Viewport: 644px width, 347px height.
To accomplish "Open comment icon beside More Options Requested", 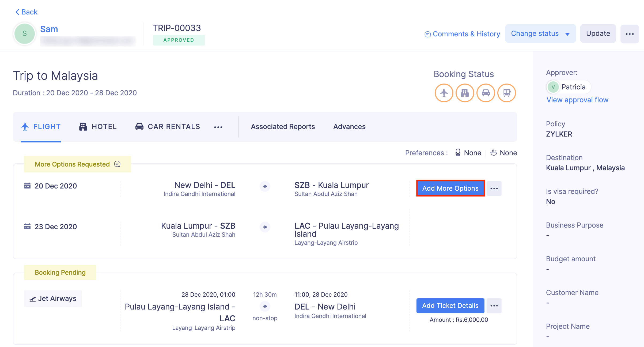I will [117, 164].
